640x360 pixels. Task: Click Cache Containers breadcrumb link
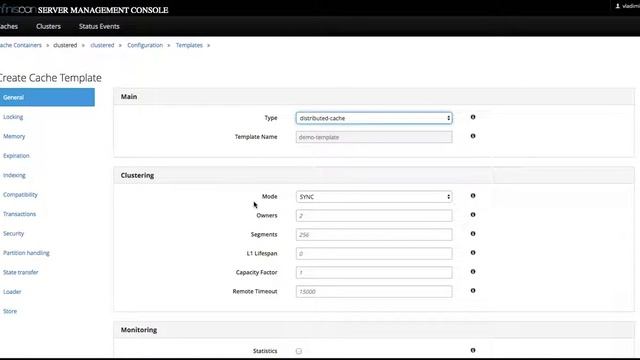[x=21, y=45]
